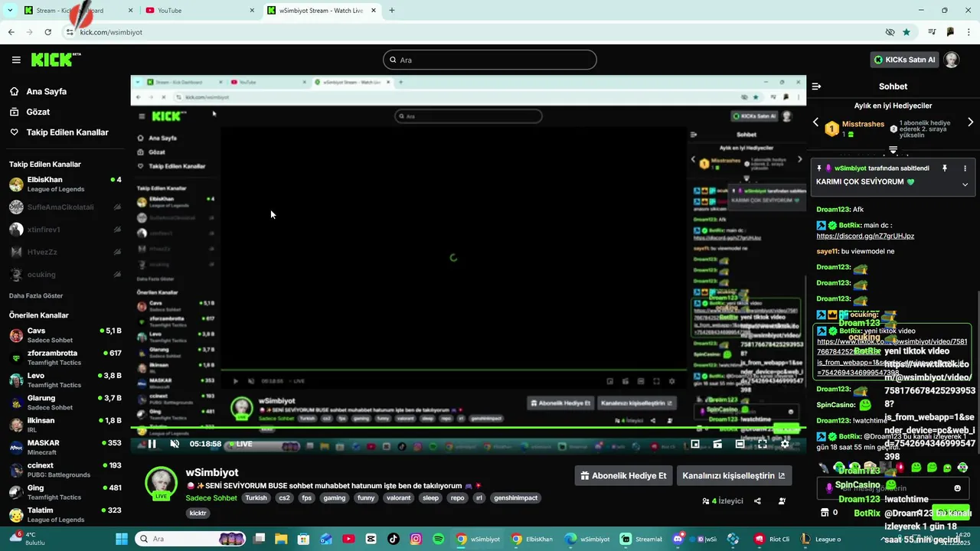Open MASKAR Minecraft channel
The height and width of the screenshot is (551, 980).
64,447
